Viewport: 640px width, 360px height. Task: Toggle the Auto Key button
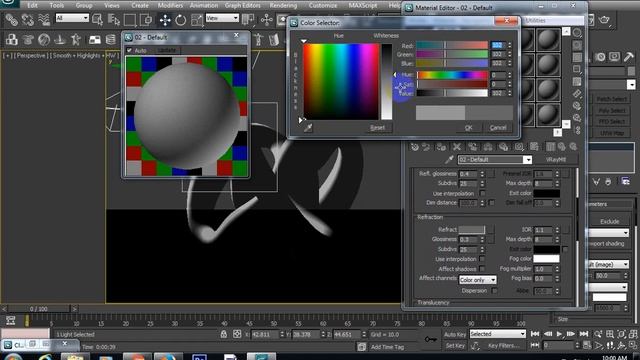tap(455, 334)
